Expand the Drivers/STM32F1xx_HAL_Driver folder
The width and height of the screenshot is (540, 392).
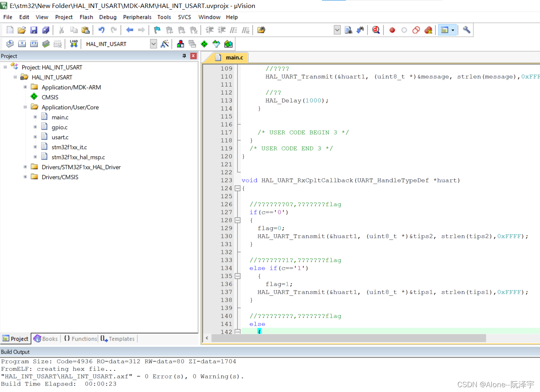pos(25,167)
